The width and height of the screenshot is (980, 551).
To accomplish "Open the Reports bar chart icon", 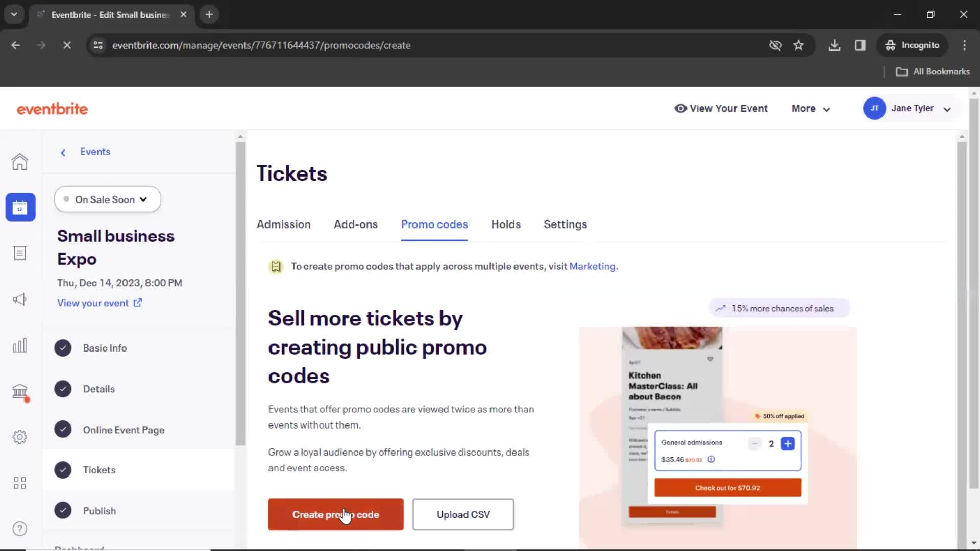I will pos(20,345).
